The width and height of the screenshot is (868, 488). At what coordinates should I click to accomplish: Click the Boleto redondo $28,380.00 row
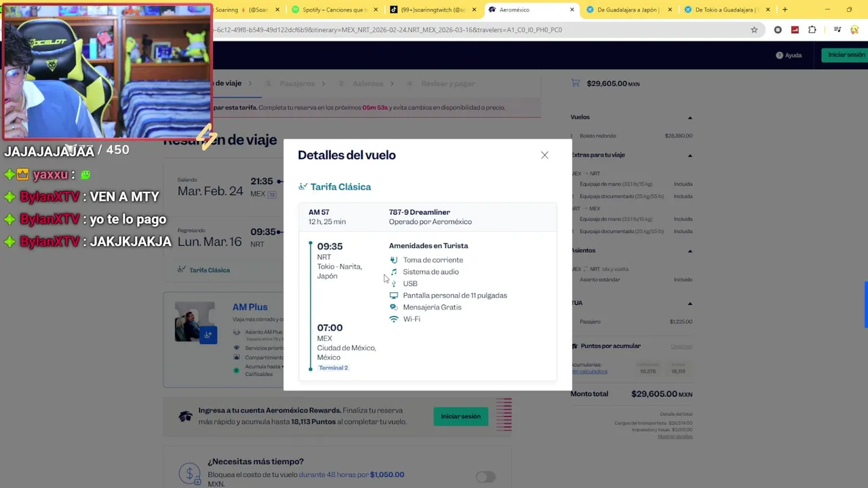tap(632, 136)
